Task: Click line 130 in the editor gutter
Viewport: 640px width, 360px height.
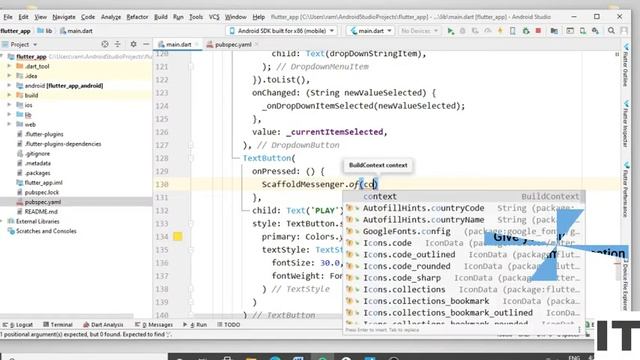Action: tap(162, 184)
